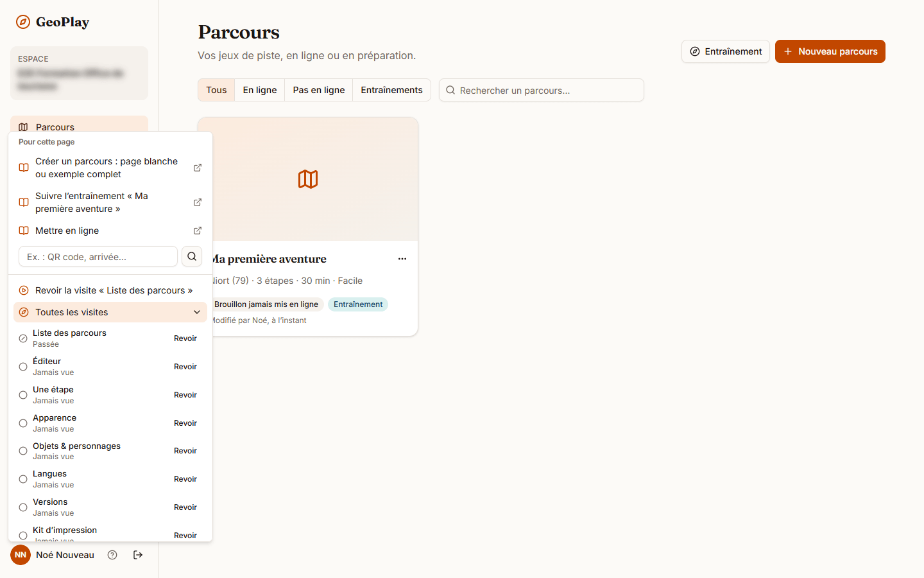924x578 pixels.
Task: Switch to the Pas en ligne tab
Action: [319, 90]
